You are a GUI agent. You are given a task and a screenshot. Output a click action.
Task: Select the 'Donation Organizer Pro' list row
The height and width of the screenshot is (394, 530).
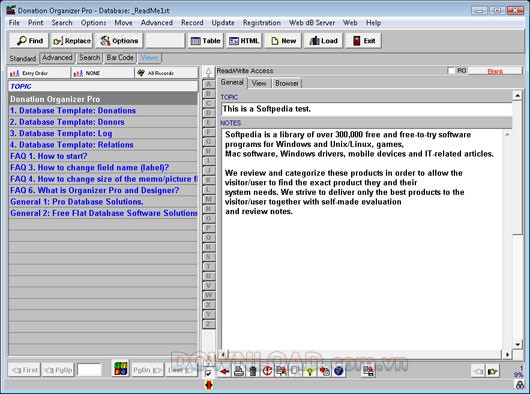point(103,99)
